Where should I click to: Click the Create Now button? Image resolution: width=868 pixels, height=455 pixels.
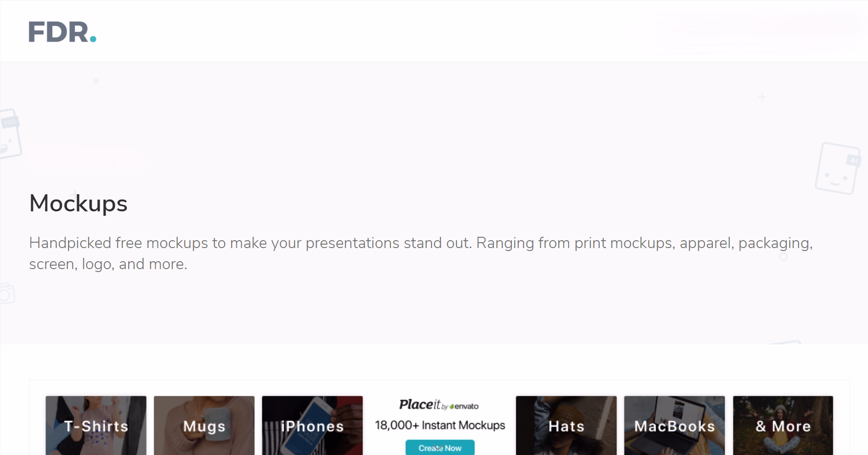click(x=440, y=447)
